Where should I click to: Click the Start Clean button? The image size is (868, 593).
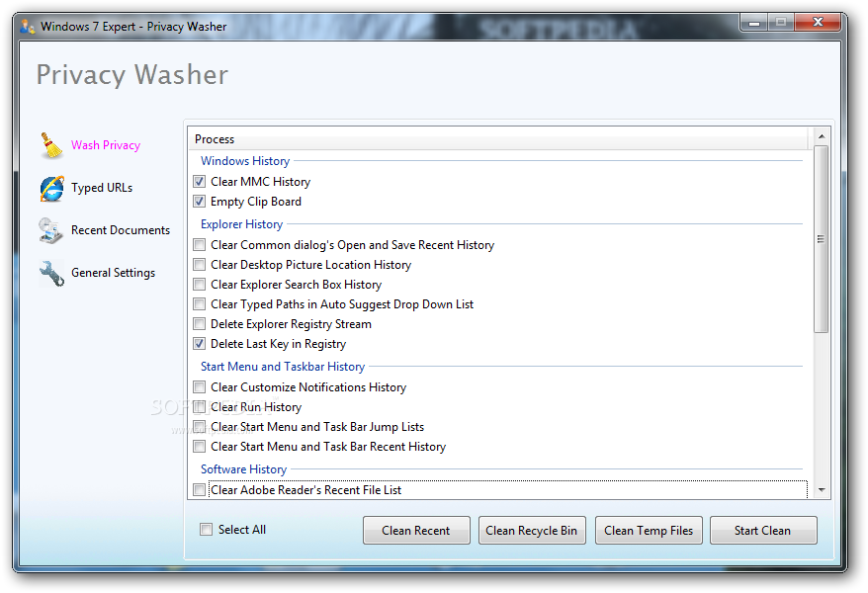[x=763, y=531]
